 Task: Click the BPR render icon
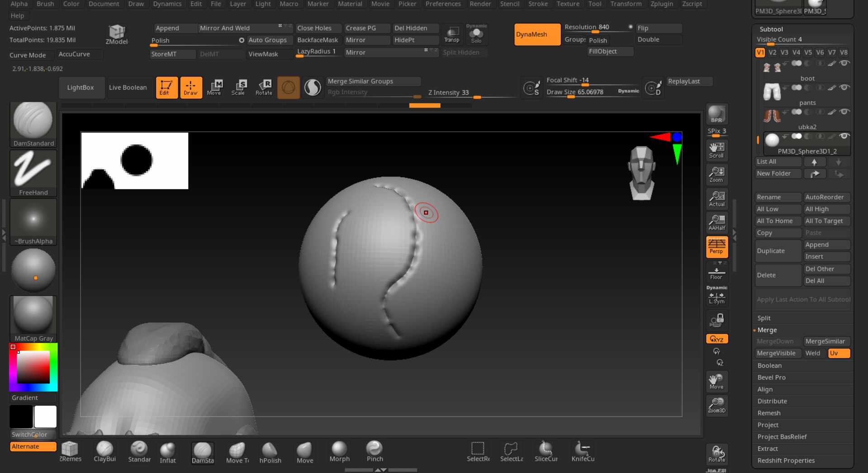click(716, 114)
